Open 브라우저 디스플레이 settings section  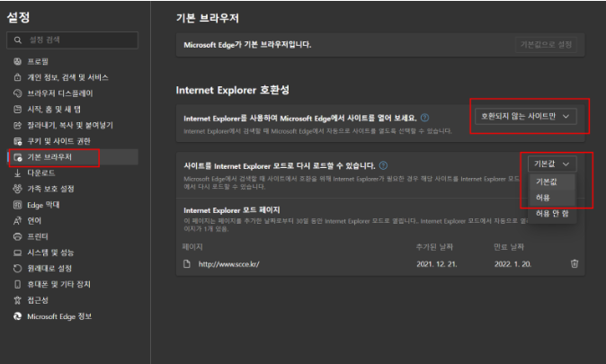point(60,93)
